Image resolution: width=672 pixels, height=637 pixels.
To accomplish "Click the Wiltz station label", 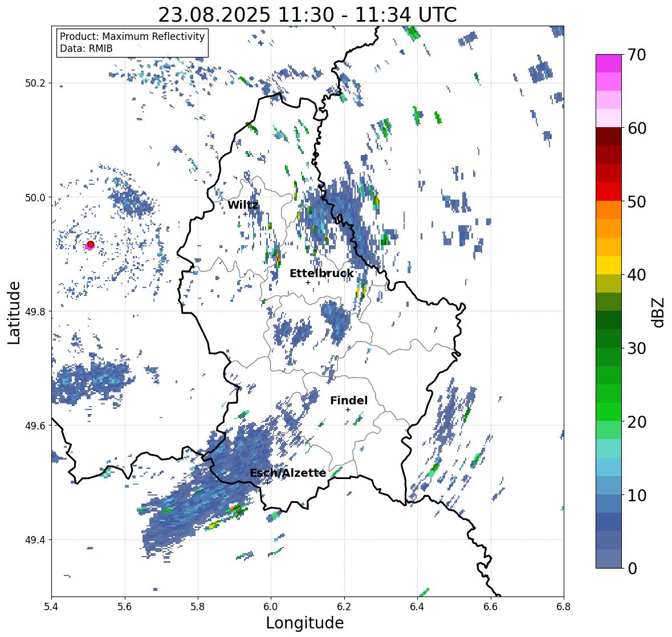I will [x=243, y=205].
